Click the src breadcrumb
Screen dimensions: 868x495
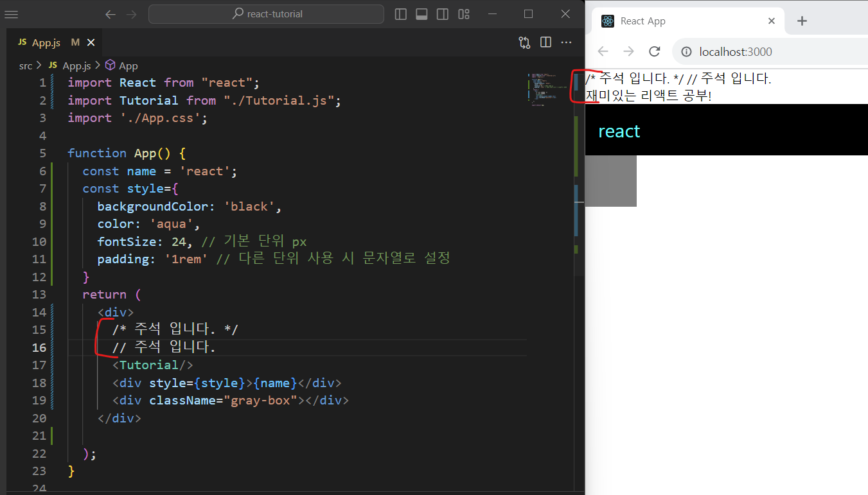[26, 65]
